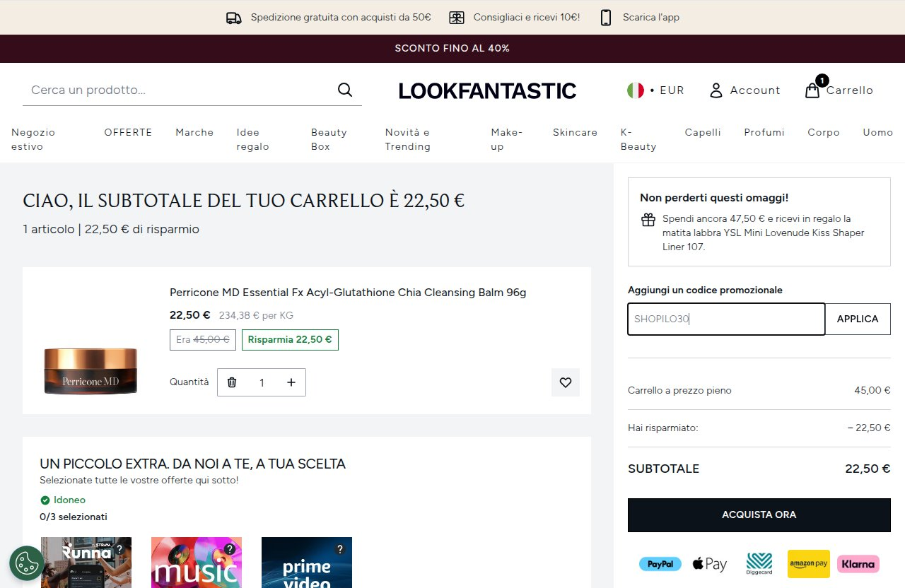Open the Make-up menu
Viewport: 905px width, 588px height.
click(507, 139)
